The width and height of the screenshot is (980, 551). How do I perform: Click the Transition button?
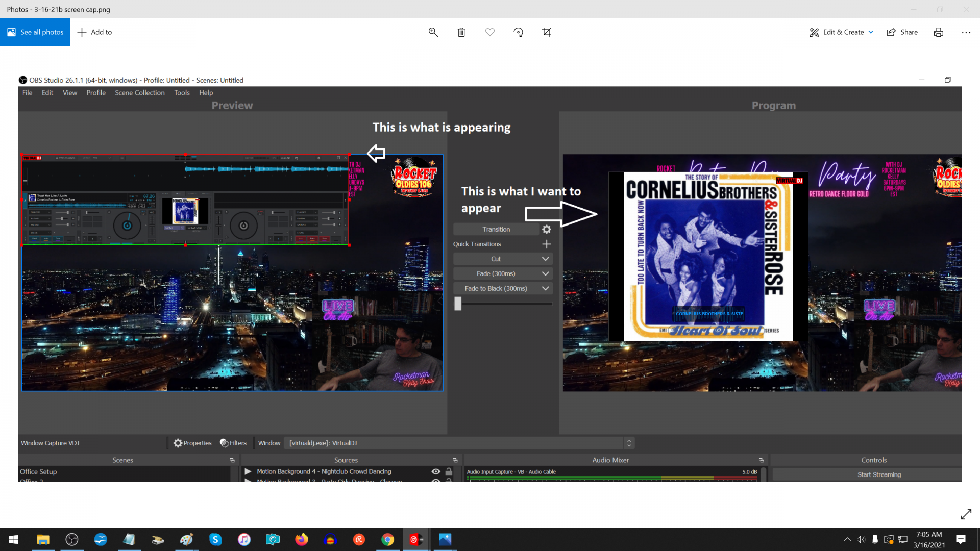coord(496,230)
